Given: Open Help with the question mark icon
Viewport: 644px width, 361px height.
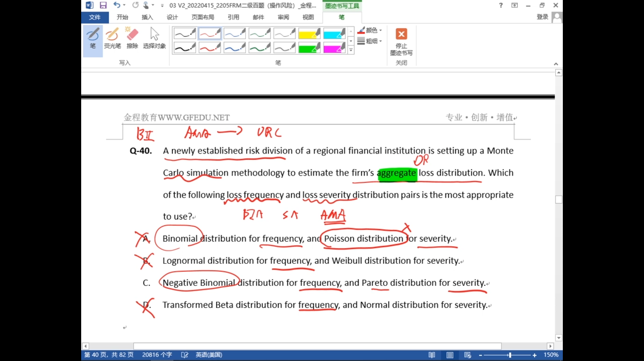Looking at the screenshot, I should point(501,5).
